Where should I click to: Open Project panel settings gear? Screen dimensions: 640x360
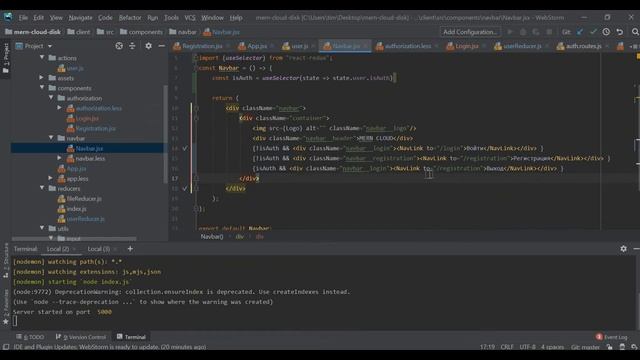point(148,46)
